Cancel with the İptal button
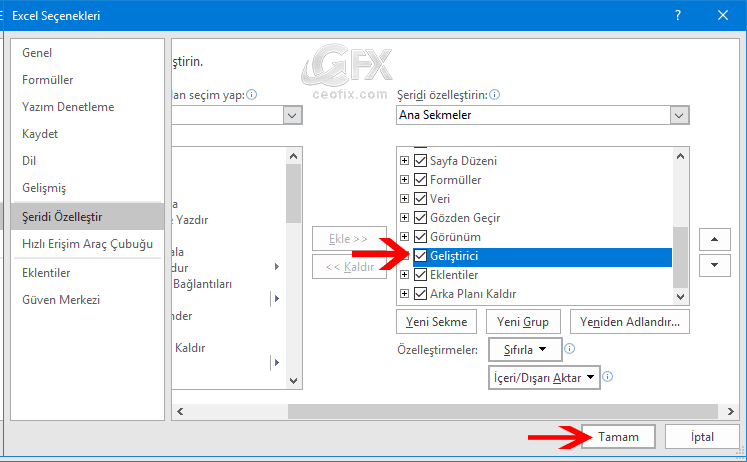Viewport: 747px width, 462px height. [x=702, y=437]
